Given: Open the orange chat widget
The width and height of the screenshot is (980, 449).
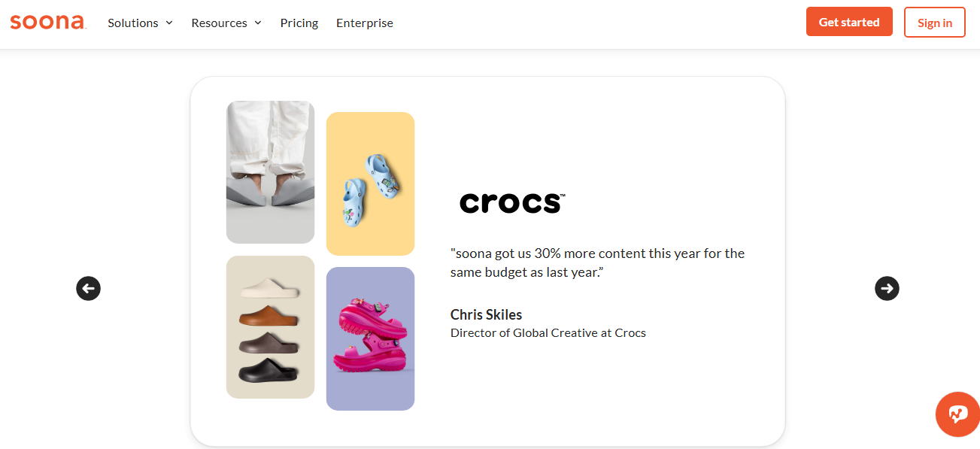Looking at the screenshot, I should pos(957,414).
